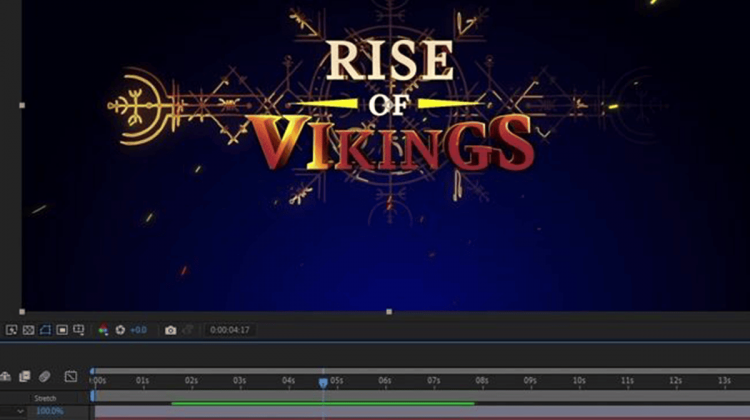
Task: Click the time navigator start handle
Action: (x=92, y=371)
